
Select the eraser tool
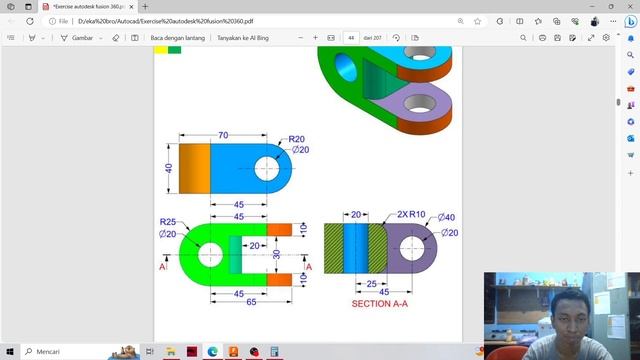point(116,38)
